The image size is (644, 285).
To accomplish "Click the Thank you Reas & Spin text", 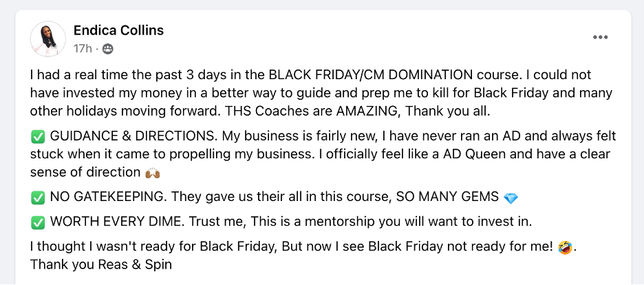I will (x=101, y=265).
